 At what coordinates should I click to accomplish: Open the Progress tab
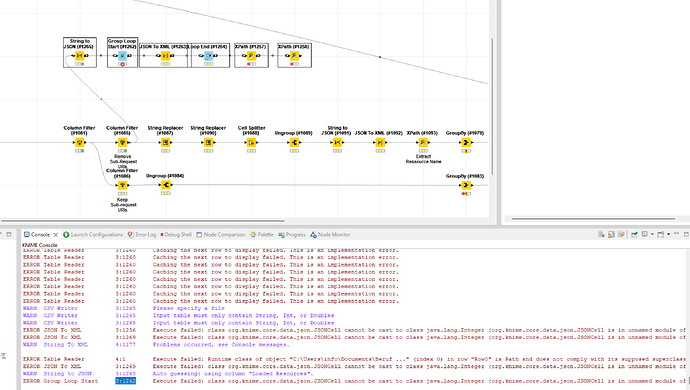coord(292,235)
